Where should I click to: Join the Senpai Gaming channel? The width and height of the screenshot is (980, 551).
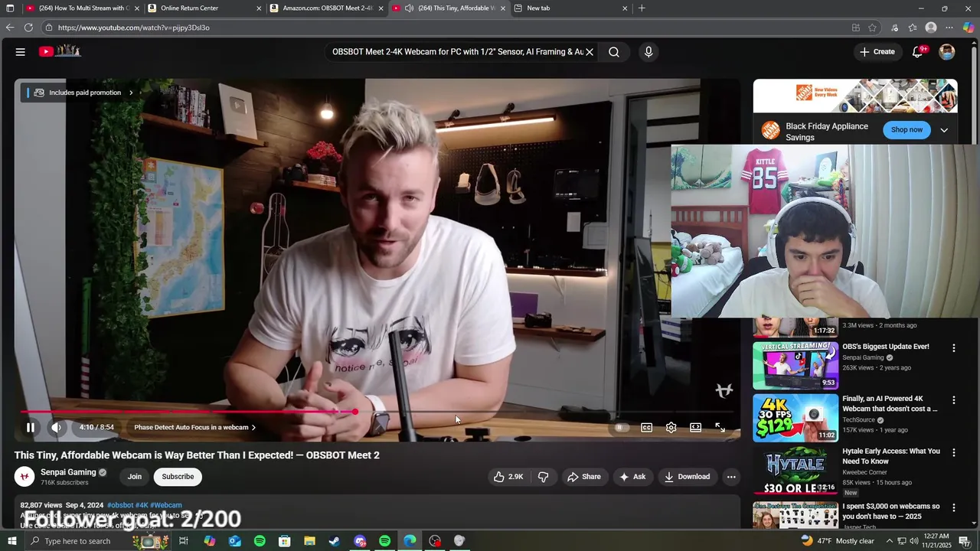[135, 477]
